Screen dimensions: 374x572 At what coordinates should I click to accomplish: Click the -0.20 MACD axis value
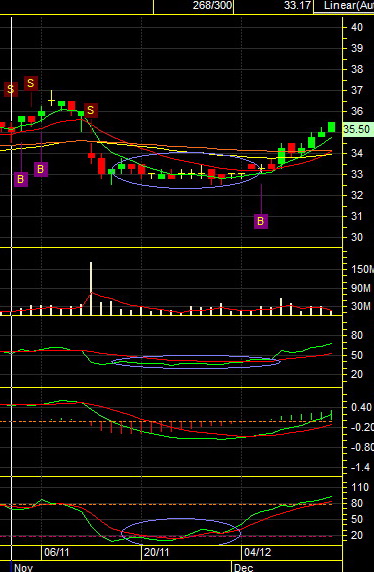[361, 428]
